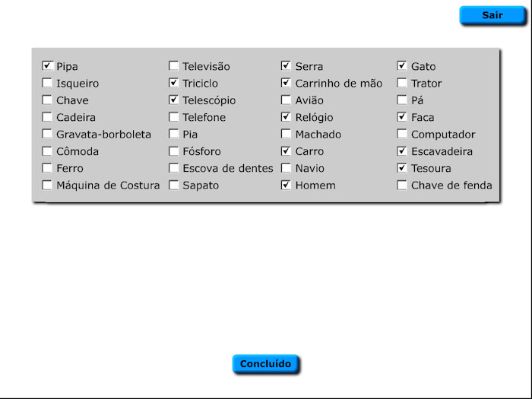Image resolution: width=532 pixels, height=399 pixels.
Task: Deselect the Telescópio checkbox
Action: [x=174, y=100]
